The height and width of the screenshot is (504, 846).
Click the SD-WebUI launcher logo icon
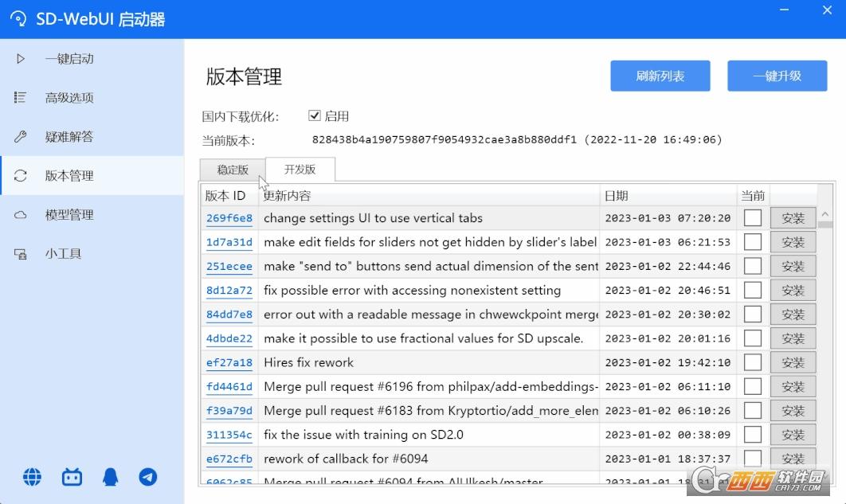18,19
